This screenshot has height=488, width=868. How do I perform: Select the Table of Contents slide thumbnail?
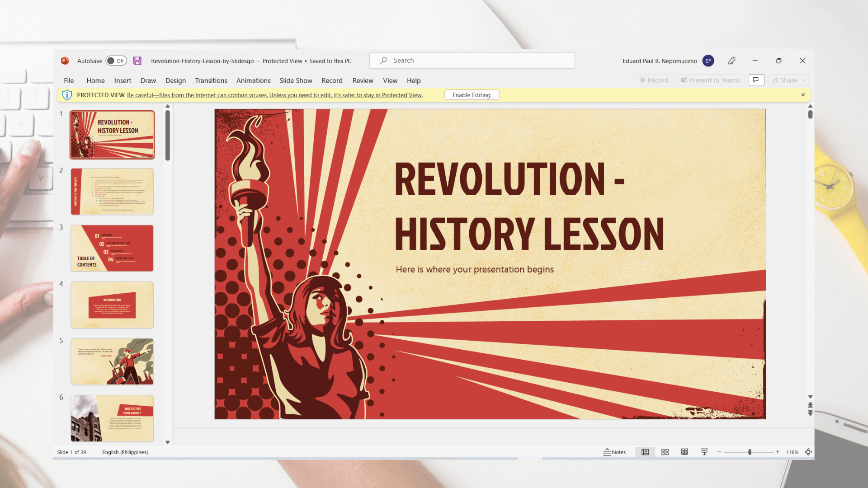(x=112, y=248)
